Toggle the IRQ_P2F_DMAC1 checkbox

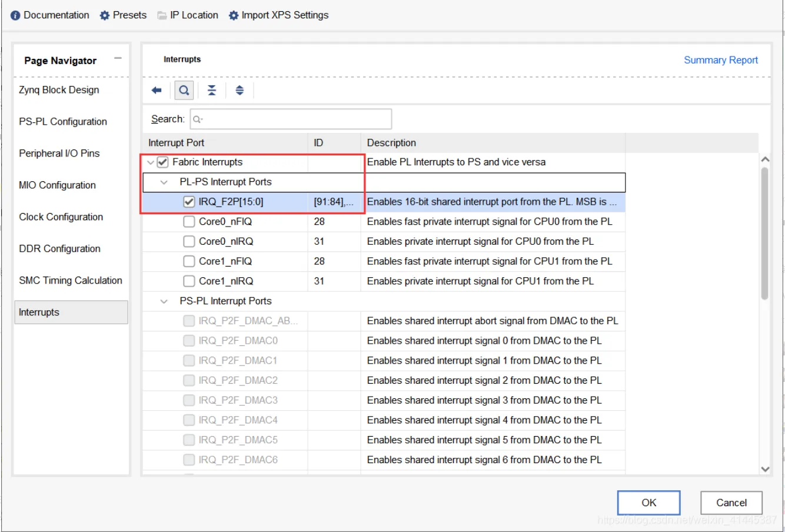tap(189, 360)
